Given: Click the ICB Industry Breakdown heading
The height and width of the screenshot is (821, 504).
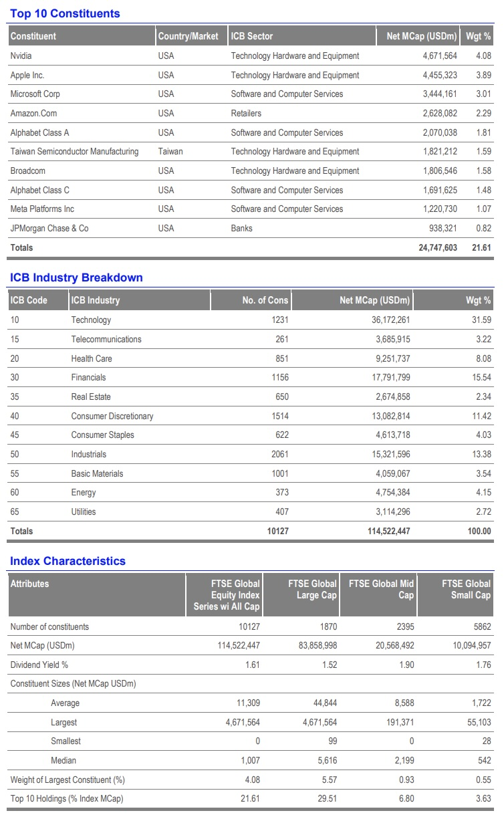Looking at the screenshot, I should tap(76, 277).
